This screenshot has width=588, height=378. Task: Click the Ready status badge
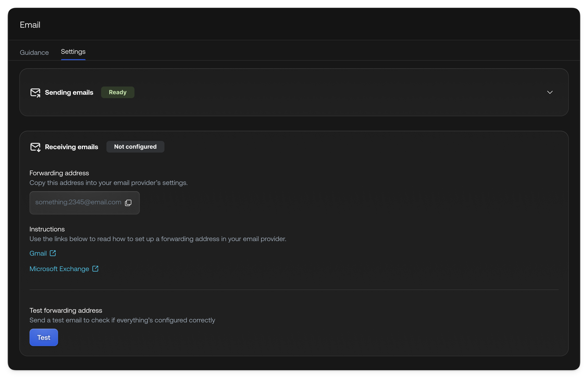(118, 92)
